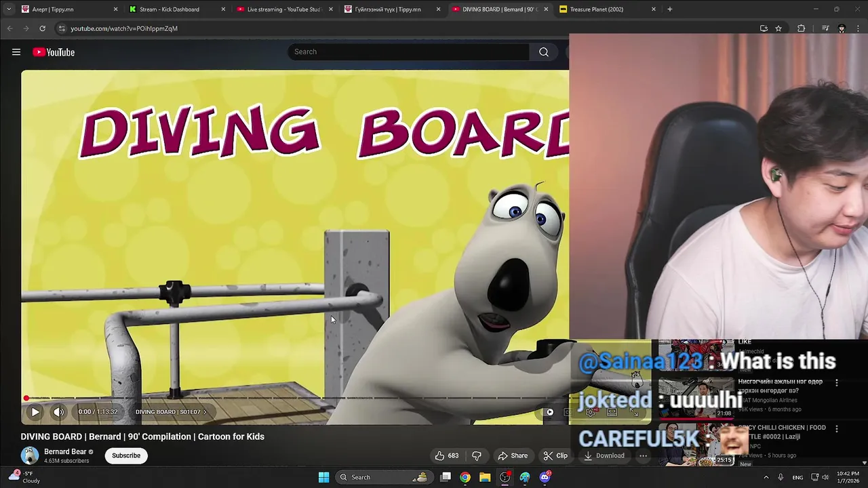The image size is (868, 488).
Task: Open options for the SPICY CHILLI CHICKEN video
Action: (x=837, y=429)
